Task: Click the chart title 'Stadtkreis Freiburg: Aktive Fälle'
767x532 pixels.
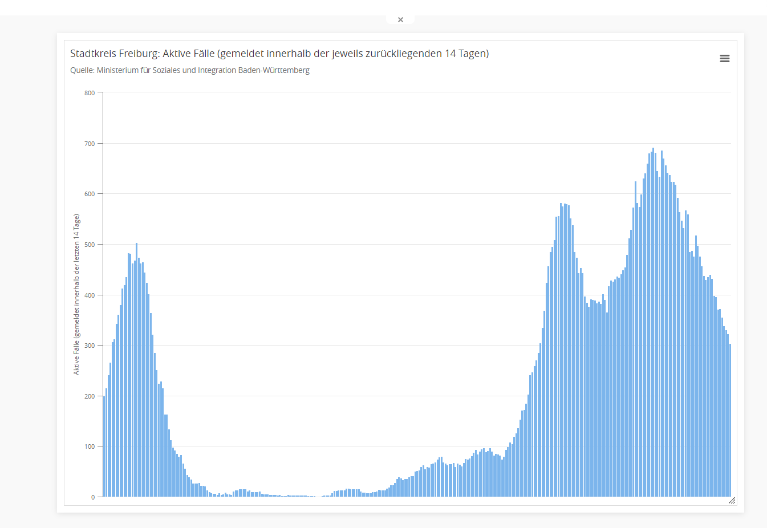Action: (279, 54)
